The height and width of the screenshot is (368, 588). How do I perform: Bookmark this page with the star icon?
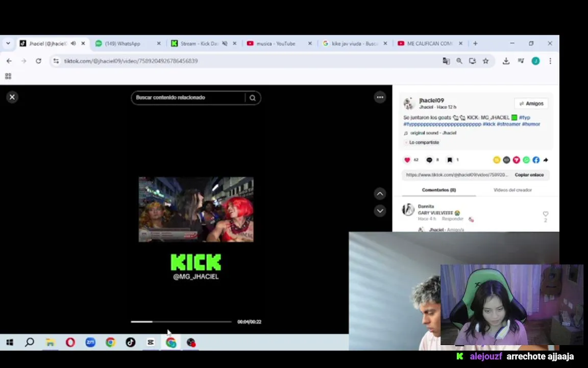click(485, 61)
